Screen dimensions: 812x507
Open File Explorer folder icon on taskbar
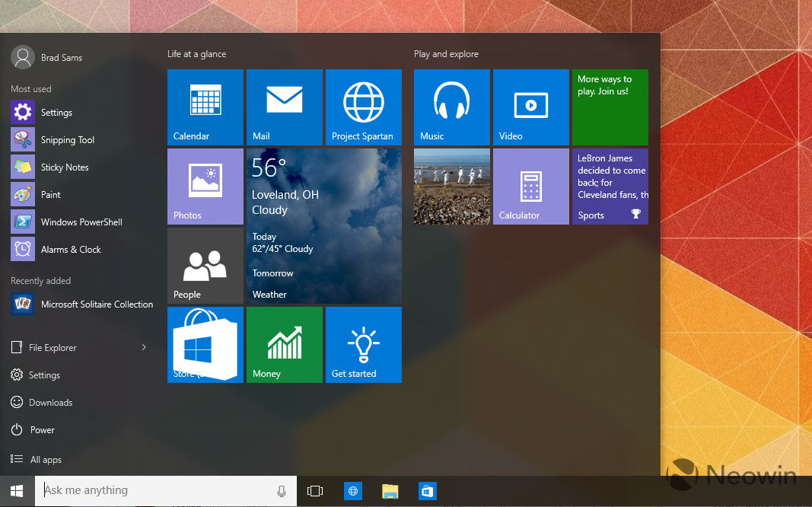(390, 491)
